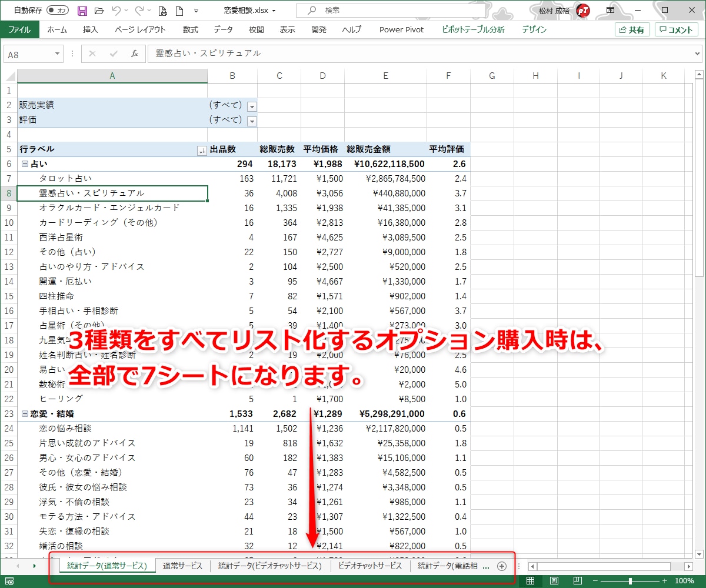Click the new blank document icon

(x=179, y=11)
